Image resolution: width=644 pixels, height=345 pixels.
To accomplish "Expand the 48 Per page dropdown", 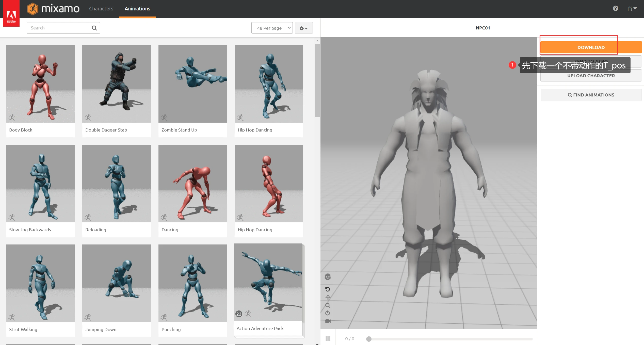I will click(272, 28).
